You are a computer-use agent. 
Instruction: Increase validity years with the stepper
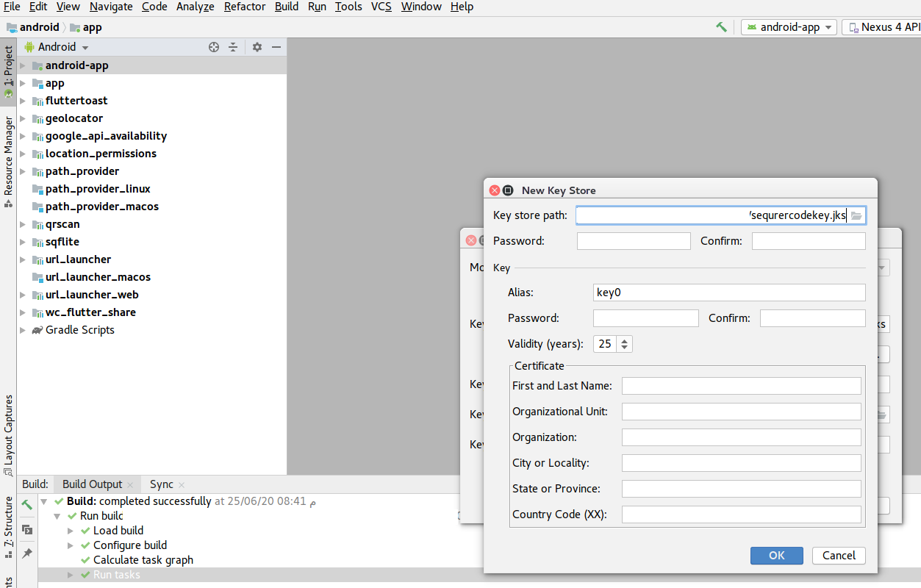click(623, 340)
